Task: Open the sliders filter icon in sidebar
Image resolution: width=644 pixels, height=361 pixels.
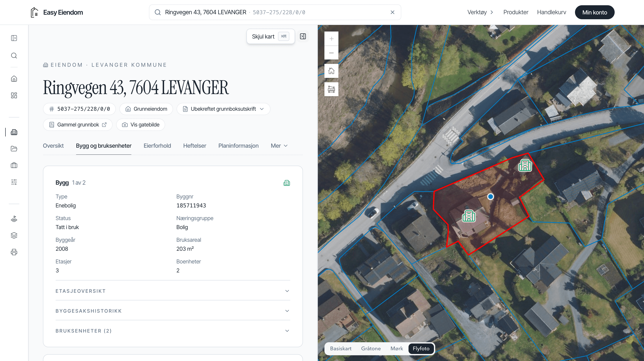Action: coord(14,182)
